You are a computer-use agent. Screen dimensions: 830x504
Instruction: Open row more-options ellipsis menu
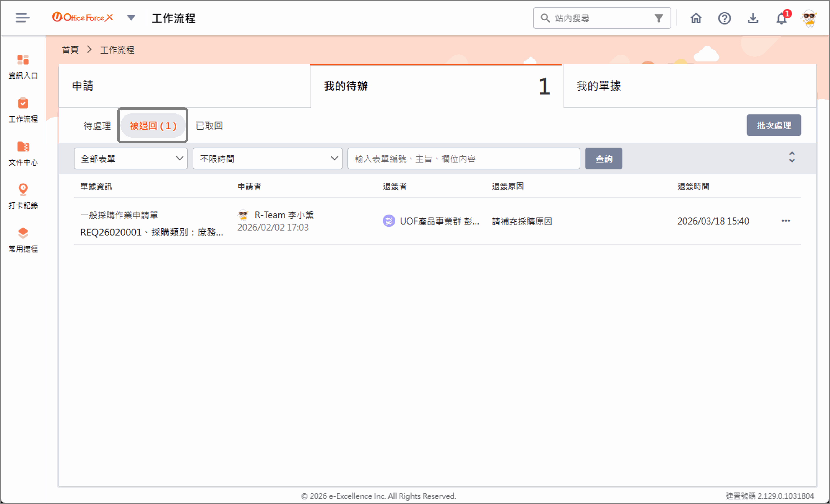(786, 221)
